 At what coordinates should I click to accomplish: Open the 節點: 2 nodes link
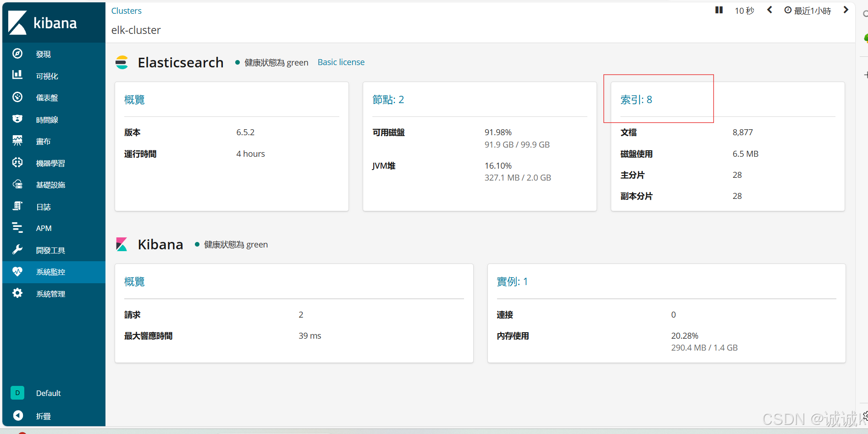coord(388,99)
